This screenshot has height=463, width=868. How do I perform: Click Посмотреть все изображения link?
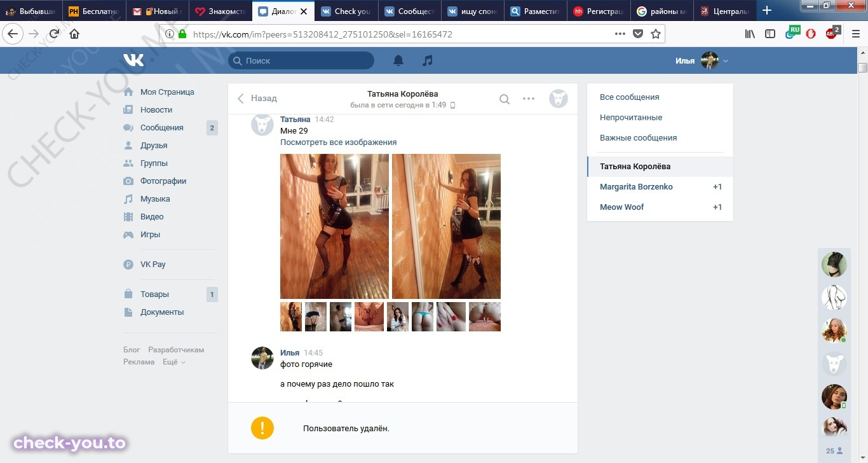click(x=338, y=142)
